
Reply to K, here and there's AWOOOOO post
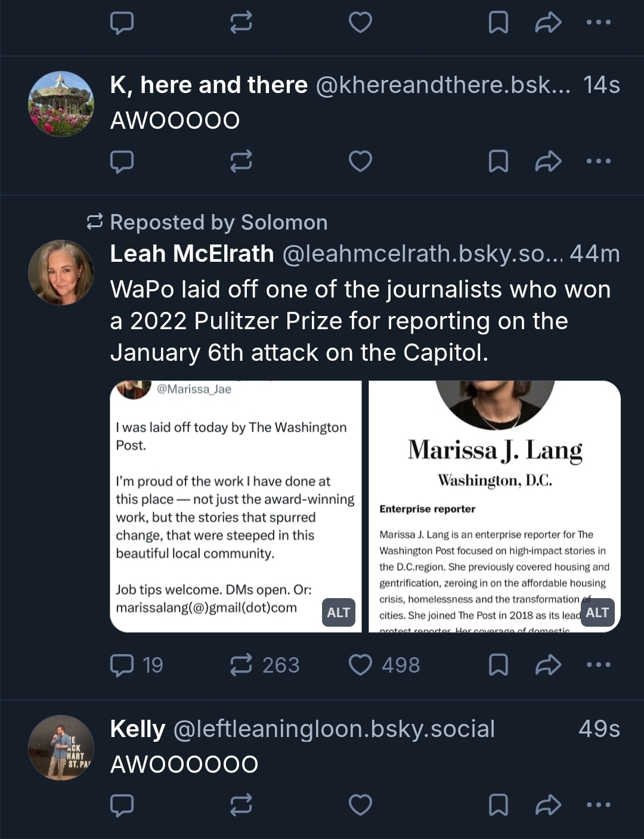pos(122,161)
